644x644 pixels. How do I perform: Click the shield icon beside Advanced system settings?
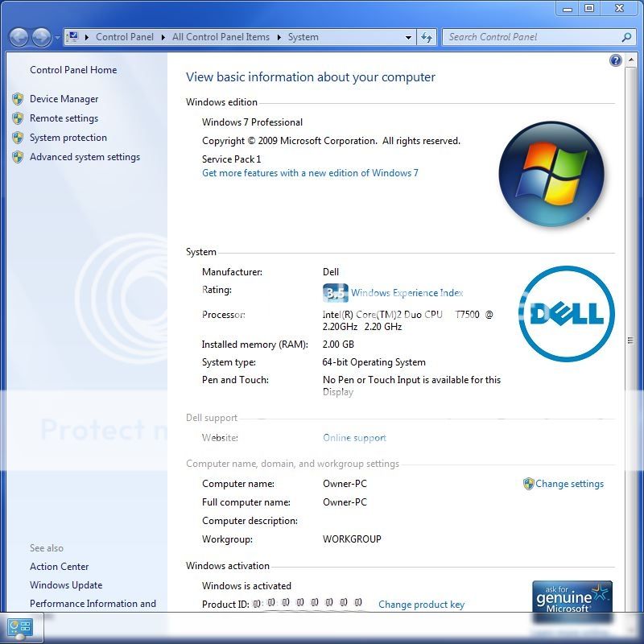coord(18,157)
